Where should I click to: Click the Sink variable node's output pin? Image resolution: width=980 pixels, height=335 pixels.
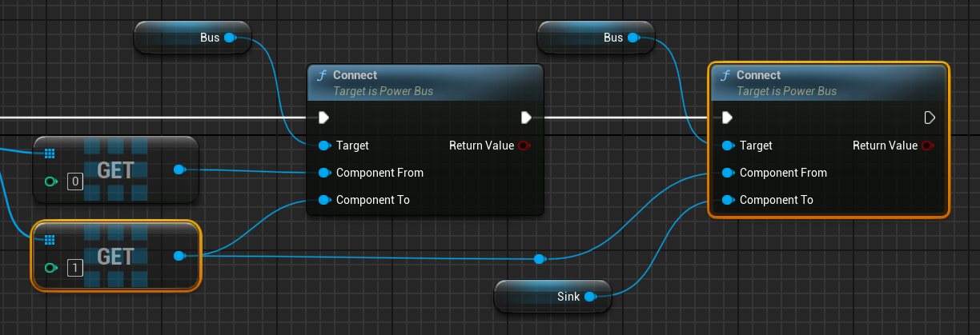pyautogui.click(x=590, y=297)
